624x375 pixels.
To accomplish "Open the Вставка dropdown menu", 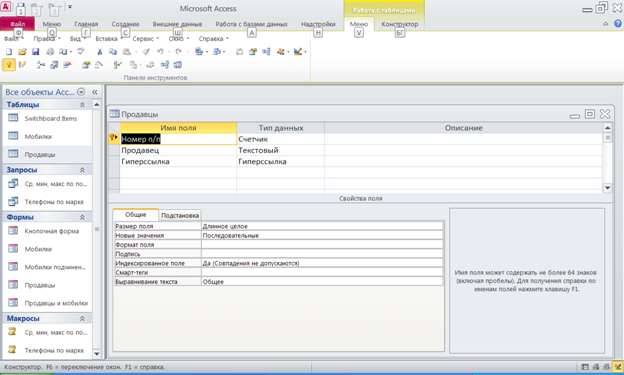I will pos(108,39).
